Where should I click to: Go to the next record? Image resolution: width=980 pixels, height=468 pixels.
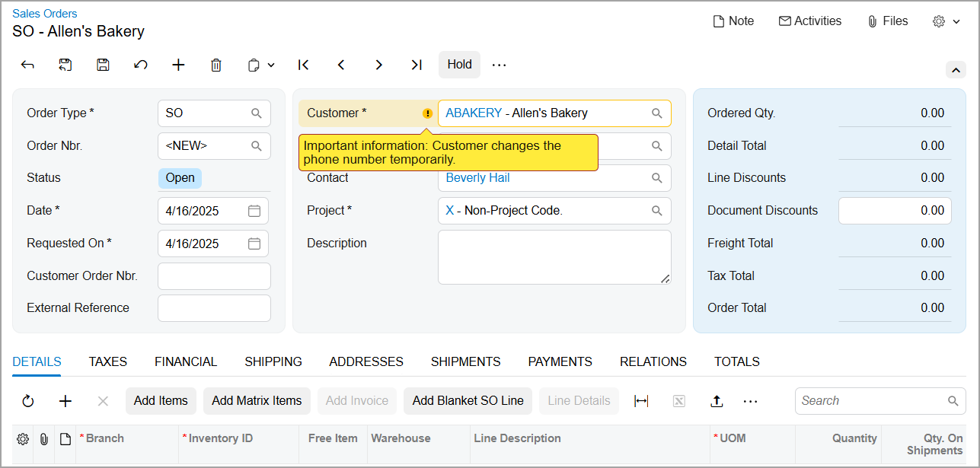(x=378, y=65)
